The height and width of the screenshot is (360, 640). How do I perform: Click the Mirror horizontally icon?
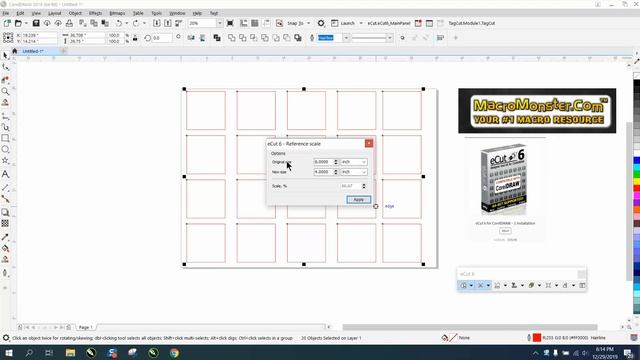coord(191,38)
